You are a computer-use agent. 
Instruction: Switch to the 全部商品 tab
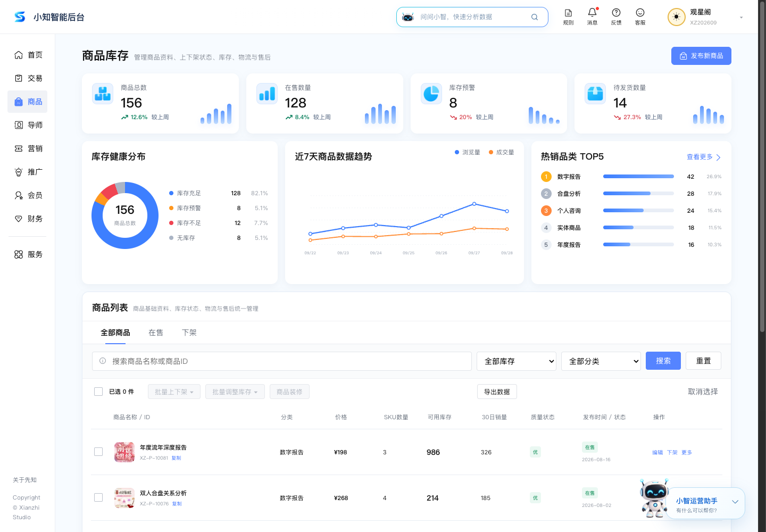click(x=115, y=332)
